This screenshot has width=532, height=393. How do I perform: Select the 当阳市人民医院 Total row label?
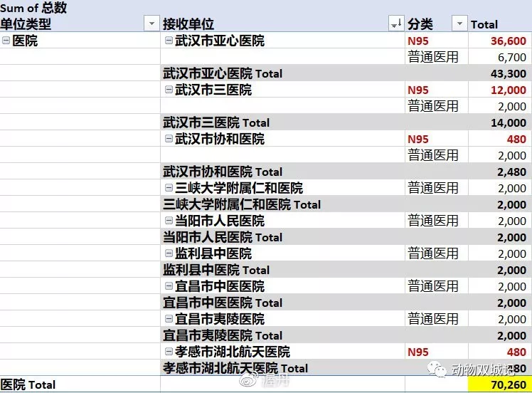click(223, 237)
